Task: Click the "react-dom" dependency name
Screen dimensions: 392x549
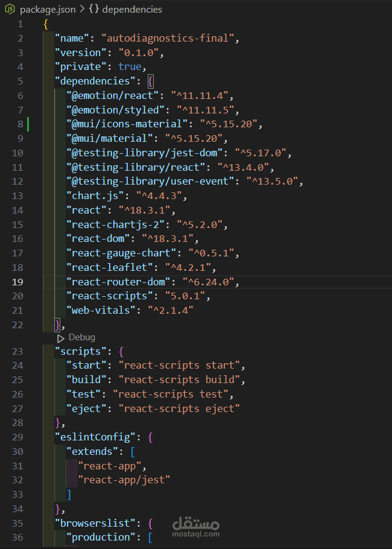Action: click(98, 239)
